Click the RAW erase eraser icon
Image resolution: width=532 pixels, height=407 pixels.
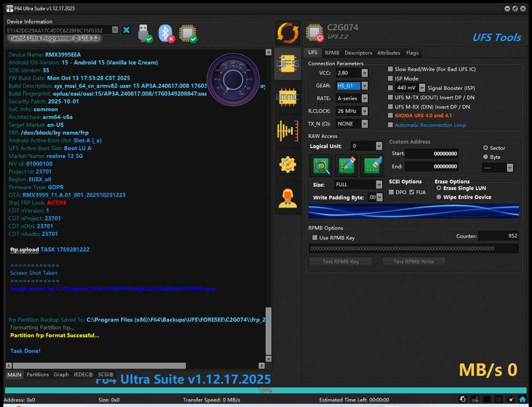pos(372,165)
